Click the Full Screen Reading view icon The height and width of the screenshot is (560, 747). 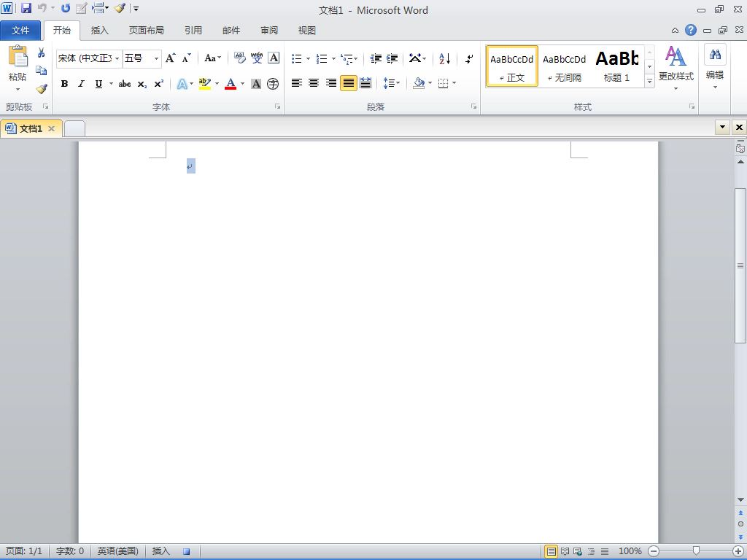click(565, 551)
